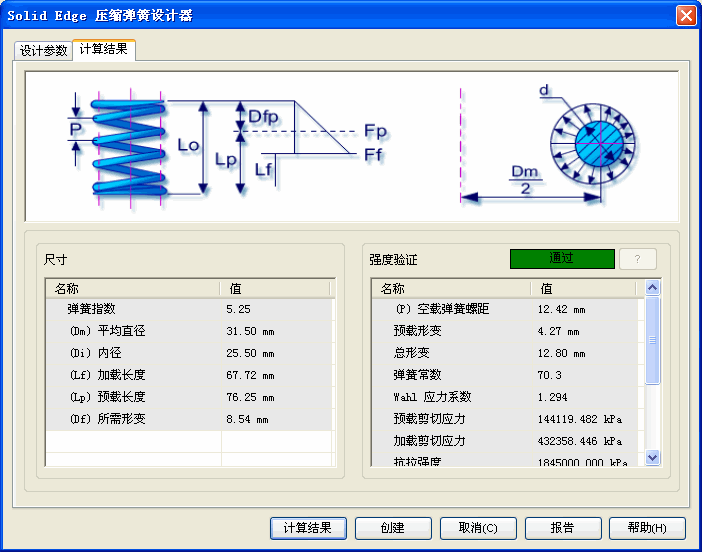The image size is (702, 552).
Task: Open 帮助(H) help button
Action: coord(648,528)
